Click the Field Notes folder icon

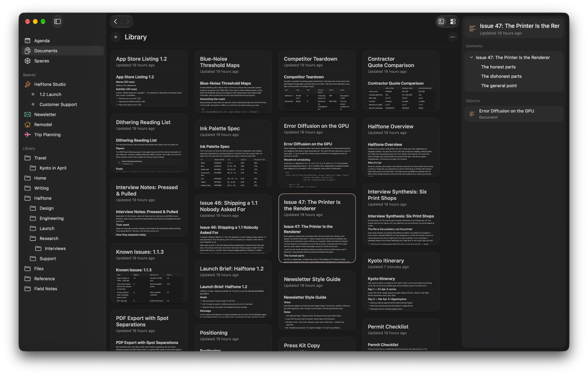[x=28, y=289]
